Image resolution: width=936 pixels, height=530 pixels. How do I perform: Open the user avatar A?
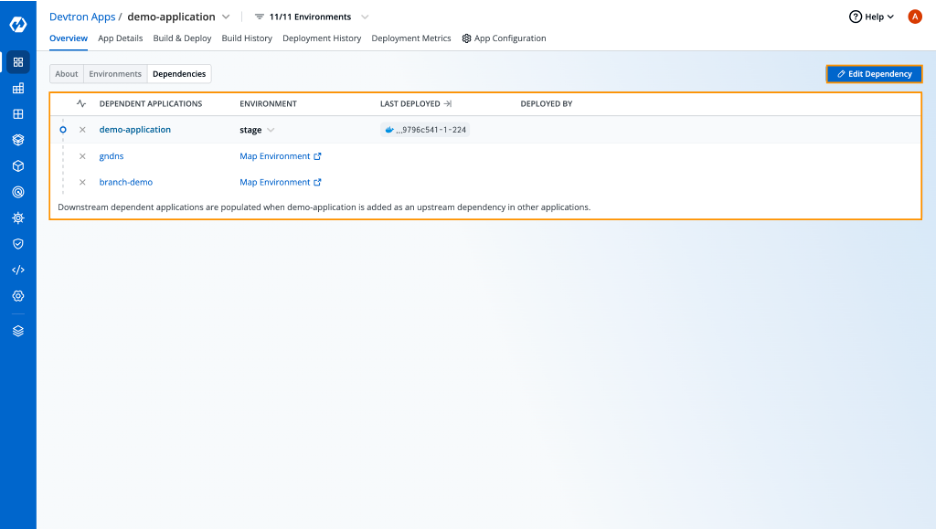click(x=915, y=17)
